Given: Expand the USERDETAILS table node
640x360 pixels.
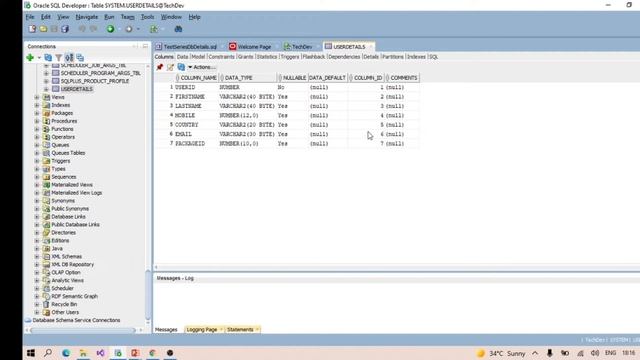Looking at the screenshot, I should tap(46, 89).
